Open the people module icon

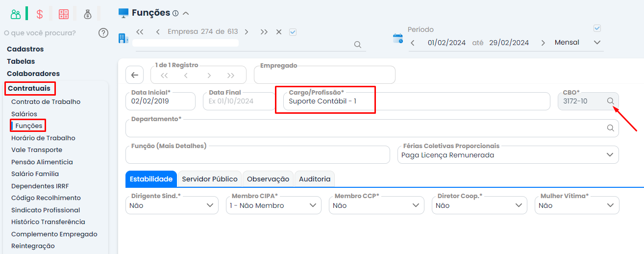[16, 14]
